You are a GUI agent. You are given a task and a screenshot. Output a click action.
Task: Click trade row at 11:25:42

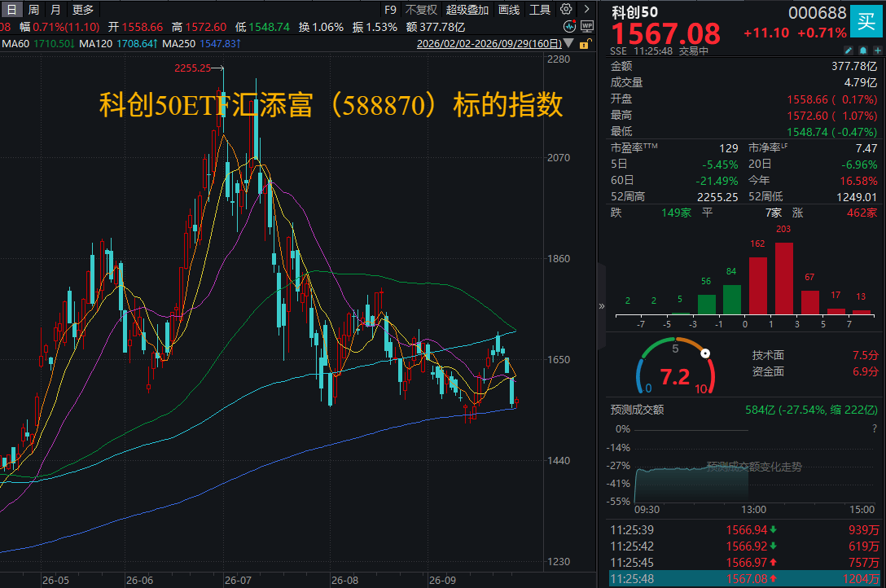click(x=745, y=546)
